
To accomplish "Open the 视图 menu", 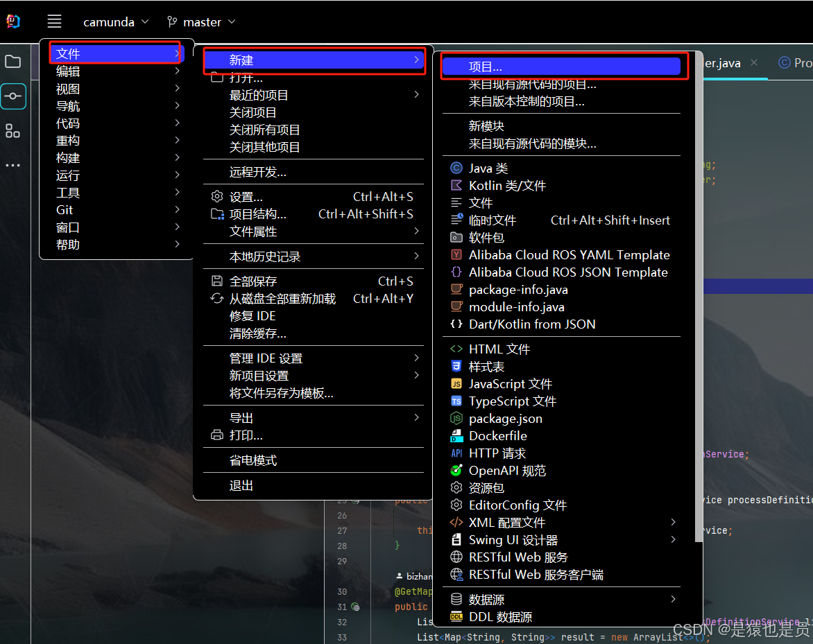I will tap(117, 89).
